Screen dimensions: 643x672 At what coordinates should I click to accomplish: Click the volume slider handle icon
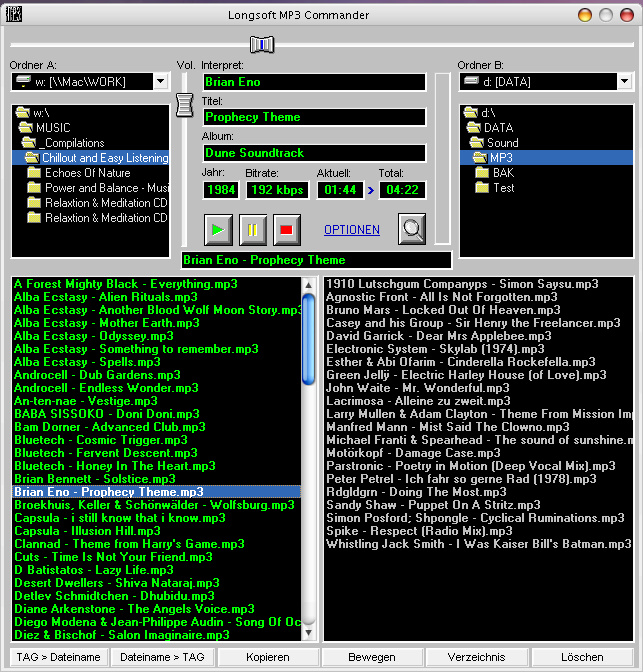(184, 104)
